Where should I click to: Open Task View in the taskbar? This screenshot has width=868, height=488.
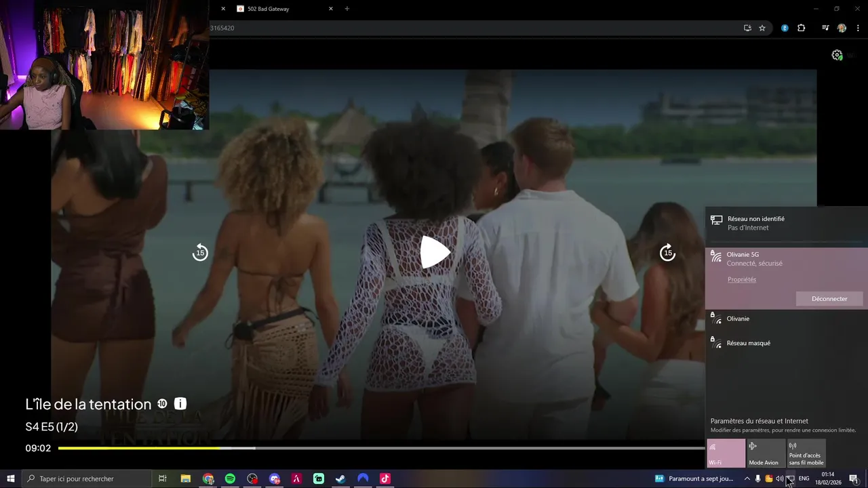point(163,479)
